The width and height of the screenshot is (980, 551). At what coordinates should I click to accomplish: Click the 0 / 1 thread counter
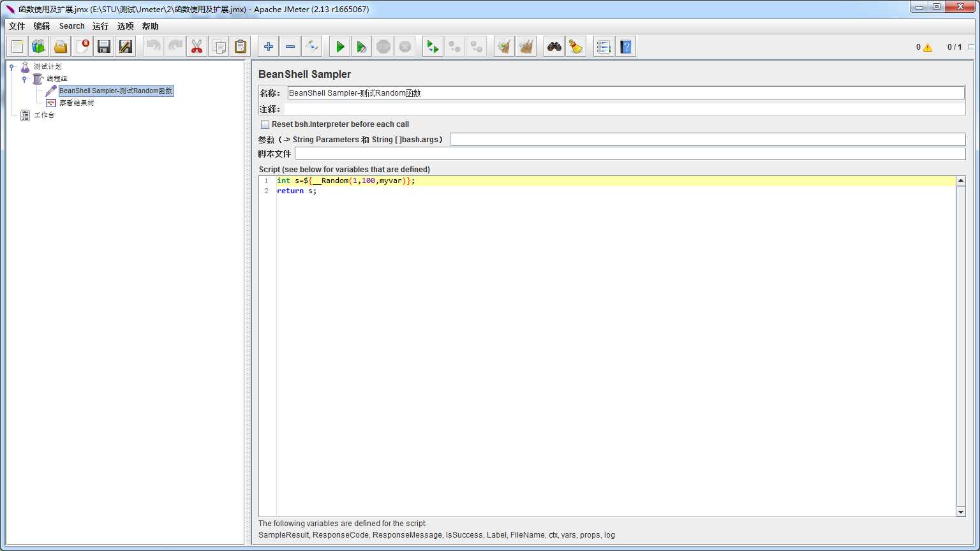(x=954, y=47)
